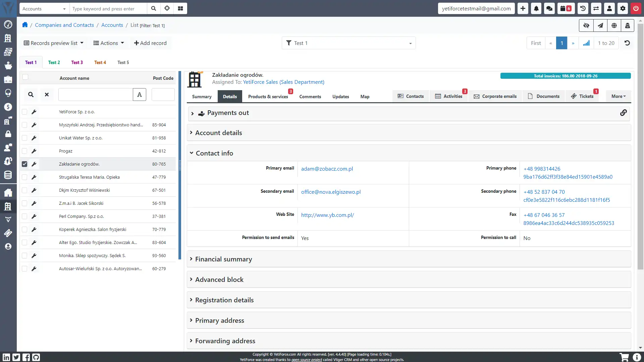This screenshot has height=362, width=644.
Task: Check the first empty account row checkbox
Action: [25, 112]
